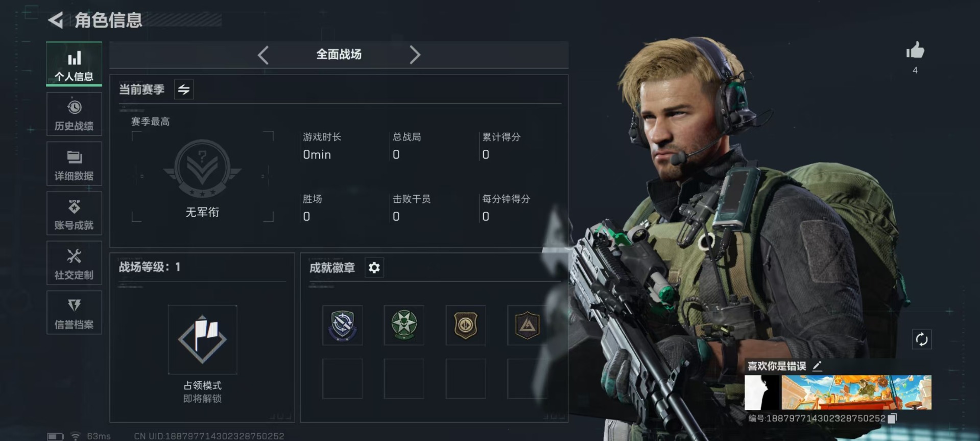Switch to next mode with right chevron
This screenshot has width=980, height=441.
click(415, 55)
